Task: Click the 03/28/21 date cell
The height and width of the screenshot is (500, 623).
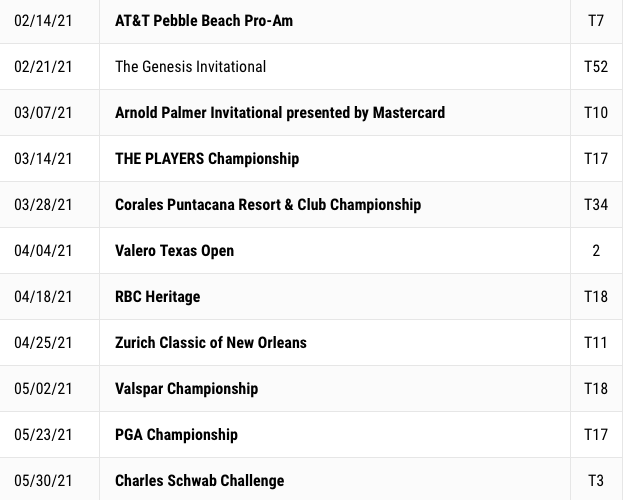Action: (x=43, y=205)
